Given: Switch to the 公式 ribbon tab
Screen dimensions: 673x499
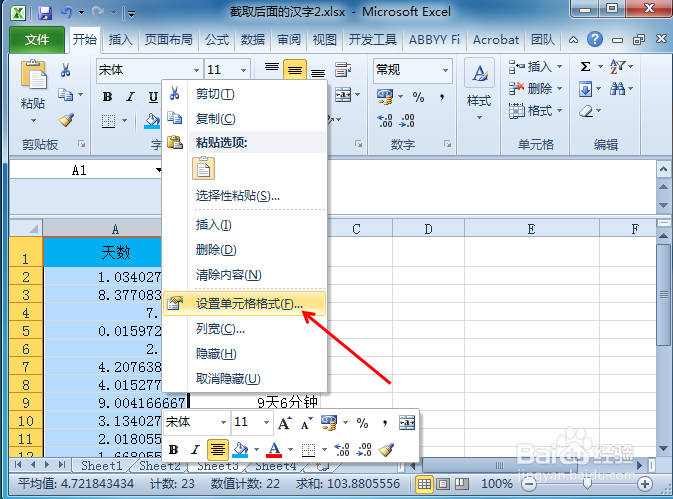Looking at the screenshot, I should point(217,40).
